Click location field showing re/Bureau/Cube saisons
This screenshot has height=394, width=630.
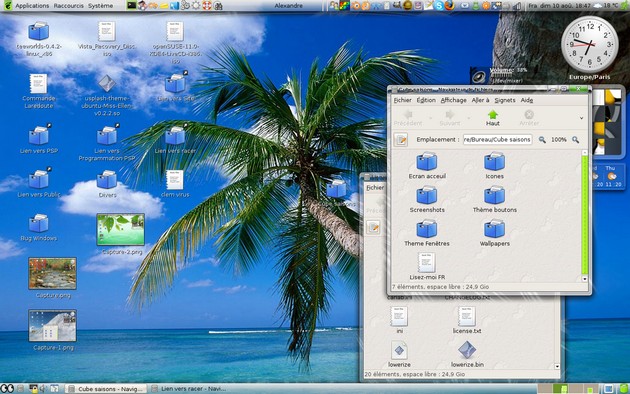[x=497, y=139]
